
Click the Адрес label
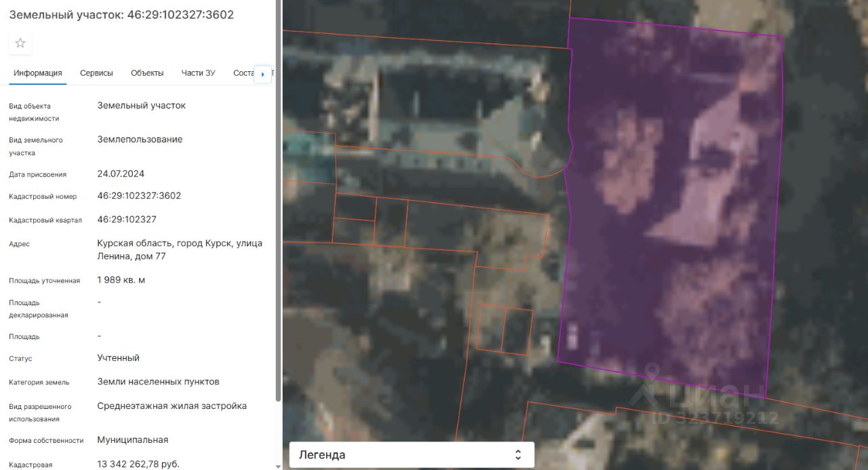coord(19,244)
